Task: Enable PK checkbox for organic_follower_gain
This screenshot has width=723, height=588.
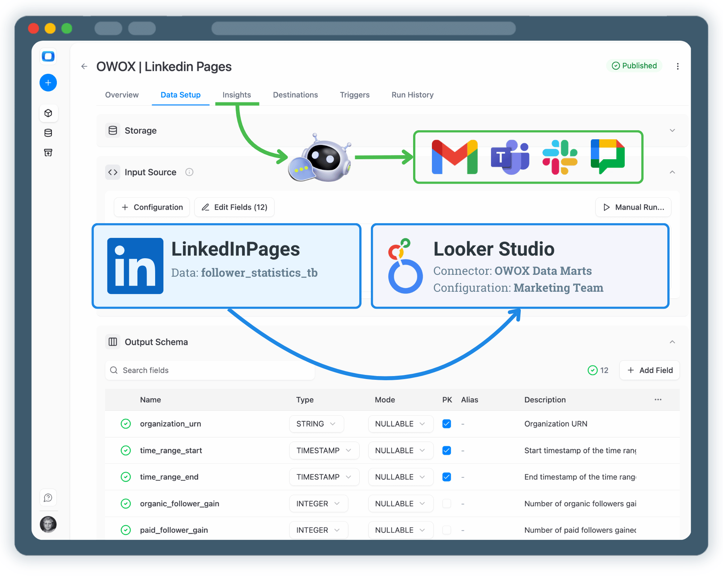Action: [447, 503]
